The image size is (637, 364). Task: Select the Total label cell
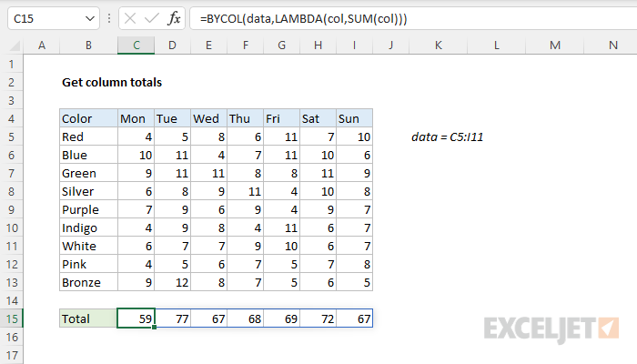point(88,318)
